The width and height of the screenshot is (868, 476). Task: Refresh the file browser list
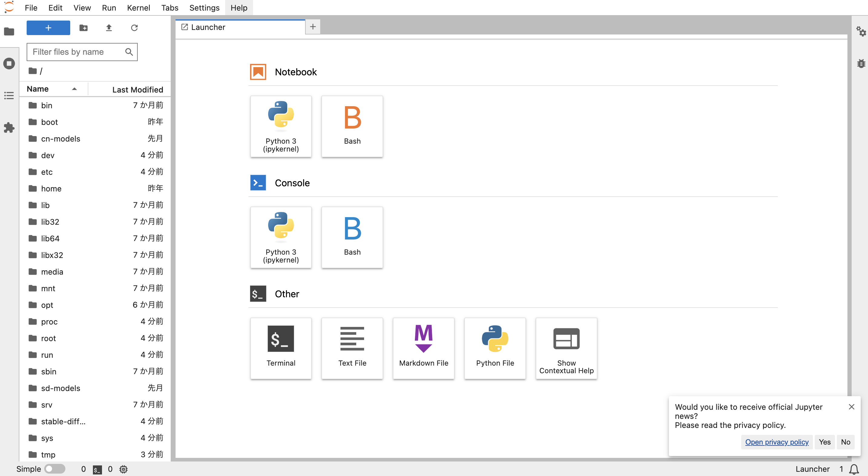point(134,28)
